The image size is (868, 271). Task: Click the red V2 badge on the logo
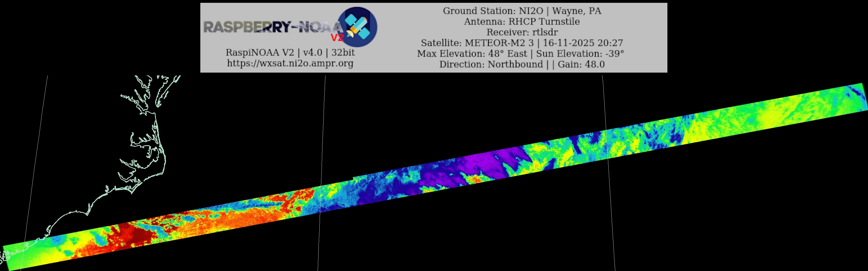tap(337, 37)
